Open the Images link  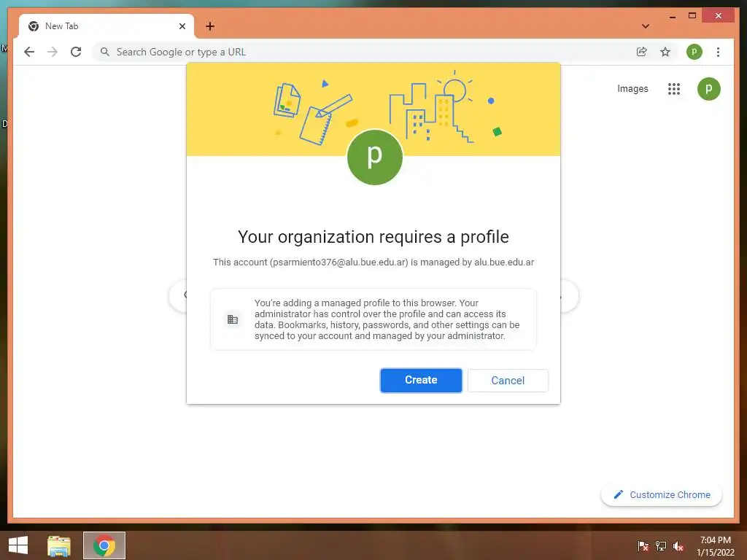[x=632, y=88]
